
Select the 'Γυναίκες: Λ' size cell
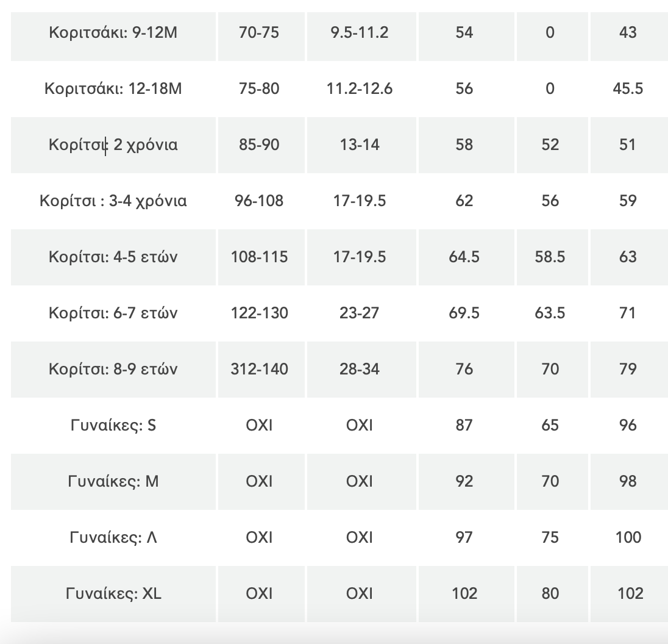coord(113,537)
